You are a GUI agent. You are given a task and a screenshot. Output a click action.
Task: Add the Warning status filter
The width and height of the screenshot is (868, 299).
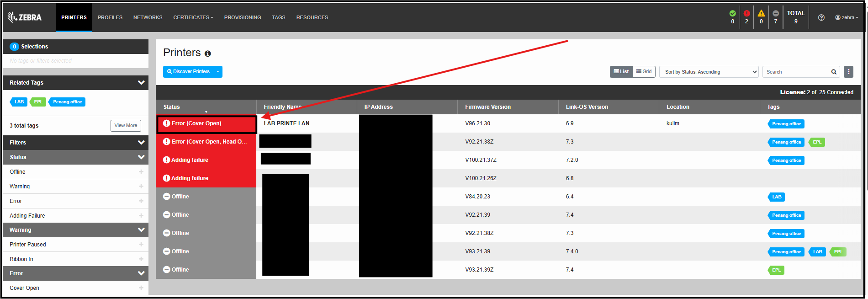coord(141,187)
